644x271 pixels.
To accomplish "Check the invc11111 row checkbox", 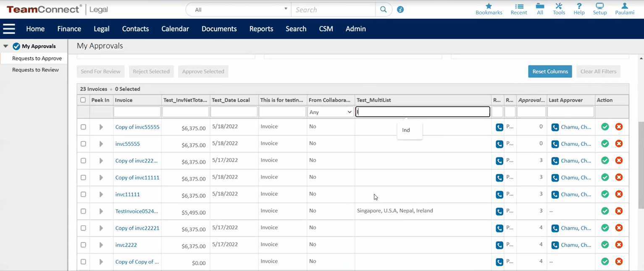I will pyautogui.click(x=83, y=194).
